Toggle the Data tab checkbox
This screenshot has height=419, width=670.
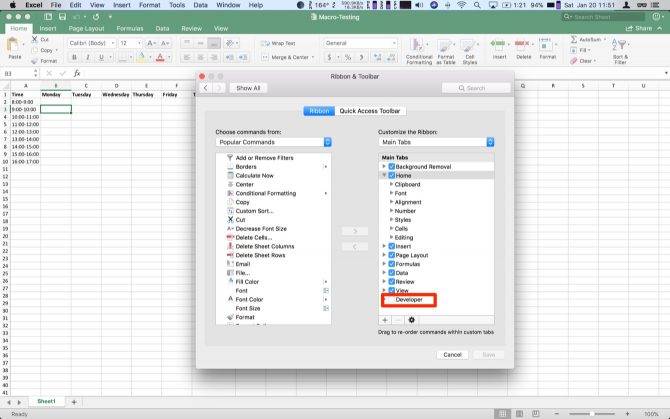pyautogui.click(x=391, y=273)
